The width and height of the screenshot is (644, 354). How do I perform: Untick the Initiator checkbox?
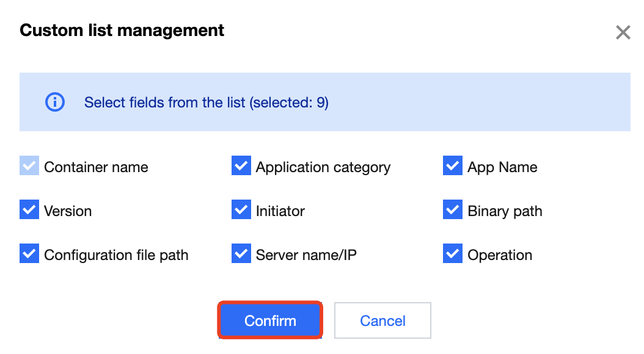(241, 210)
